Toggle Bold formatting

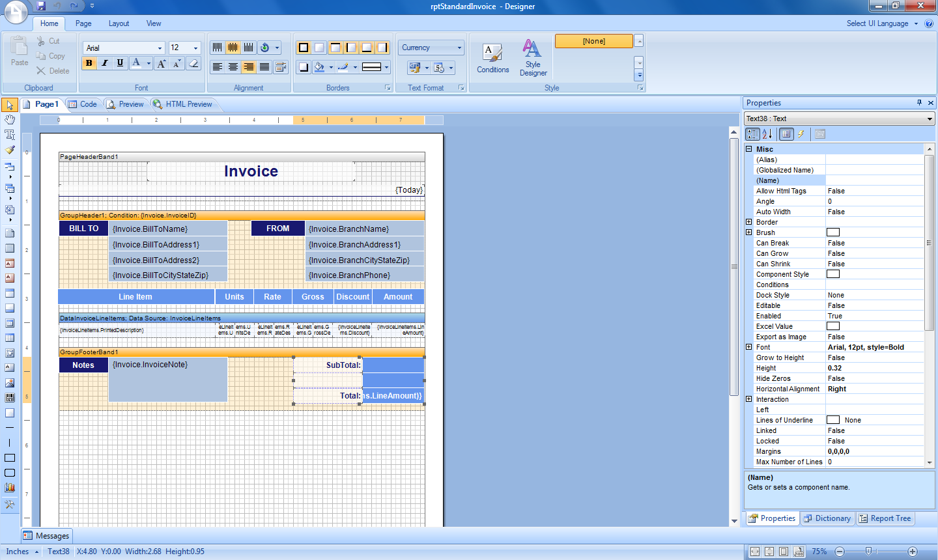click(89, 63)
